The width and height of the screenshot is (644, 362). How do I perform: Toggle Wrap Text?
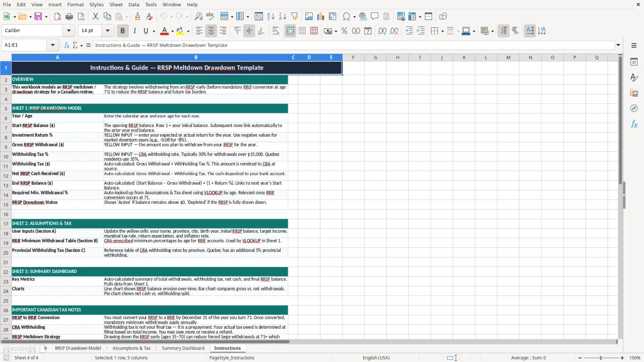(x=276, y=31)
